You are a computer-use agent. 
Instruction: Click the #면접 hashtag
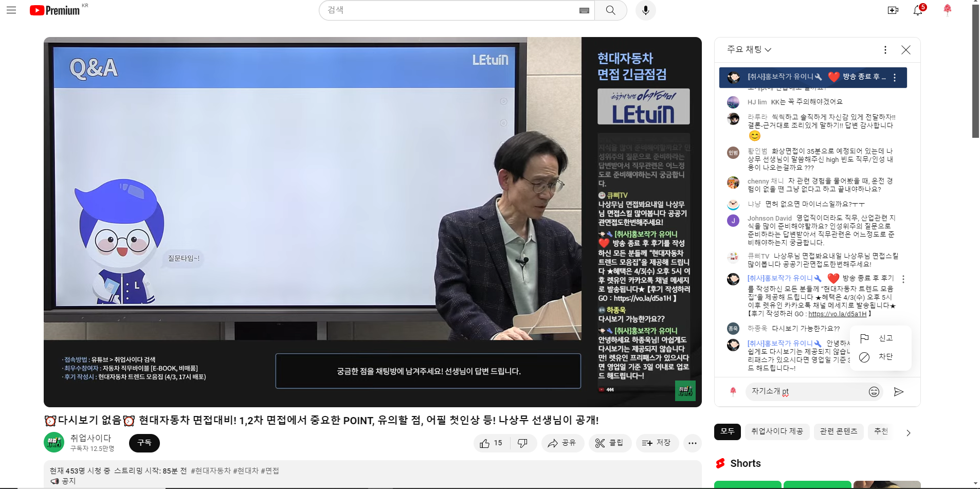coord(270,471)
